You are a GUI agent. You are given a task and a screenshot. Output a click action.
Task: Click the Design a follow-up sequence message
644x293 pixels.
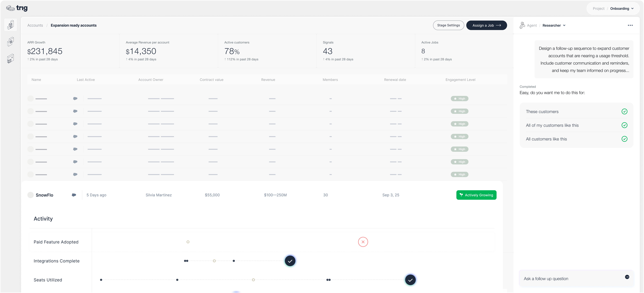(x=584, y=59)
